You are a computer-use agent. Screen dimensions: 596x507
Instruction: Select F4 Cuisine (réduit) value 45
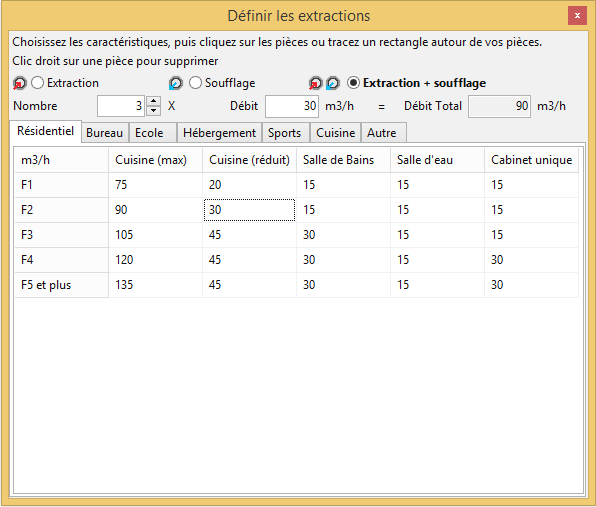249,260
